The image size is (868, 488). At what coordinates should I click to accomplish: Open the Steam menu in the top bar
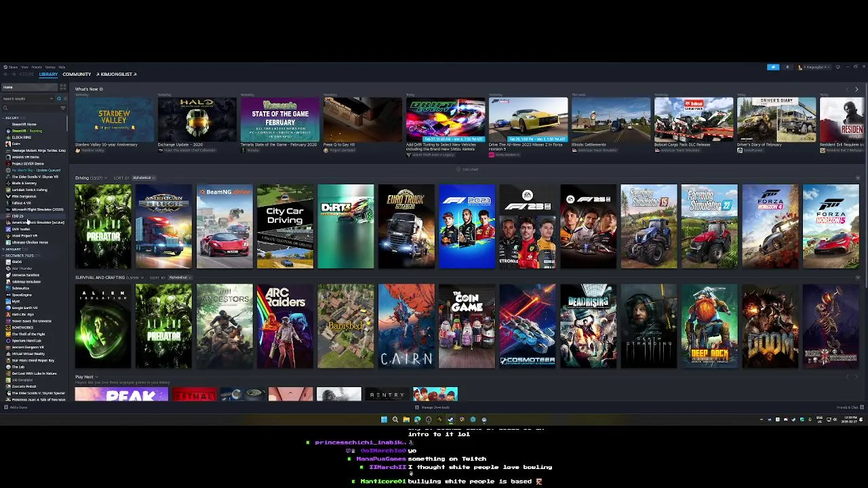(10, 67)
